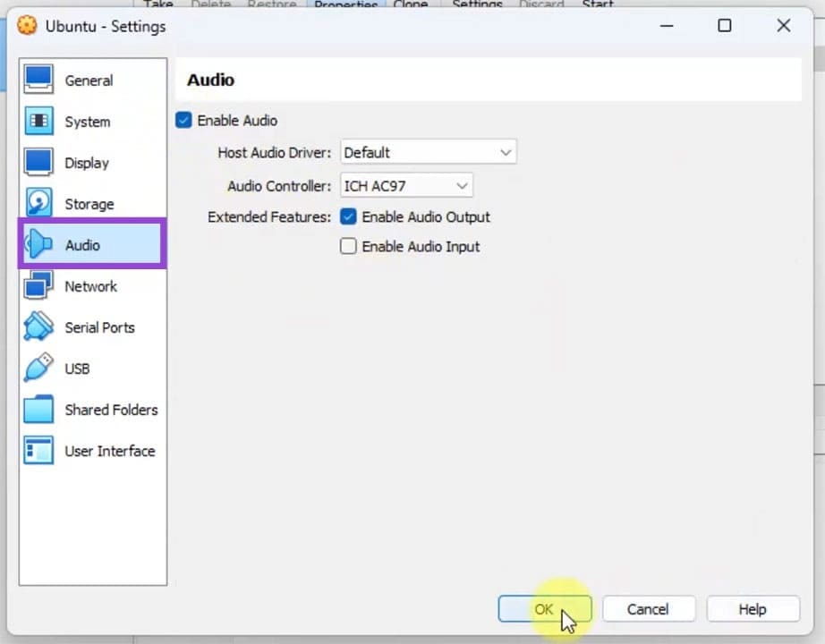The height and width of the screenshot is (644, 825).
Task: Open Serial Ports category label
Action: pyautogui.click(x=100, y=327)
